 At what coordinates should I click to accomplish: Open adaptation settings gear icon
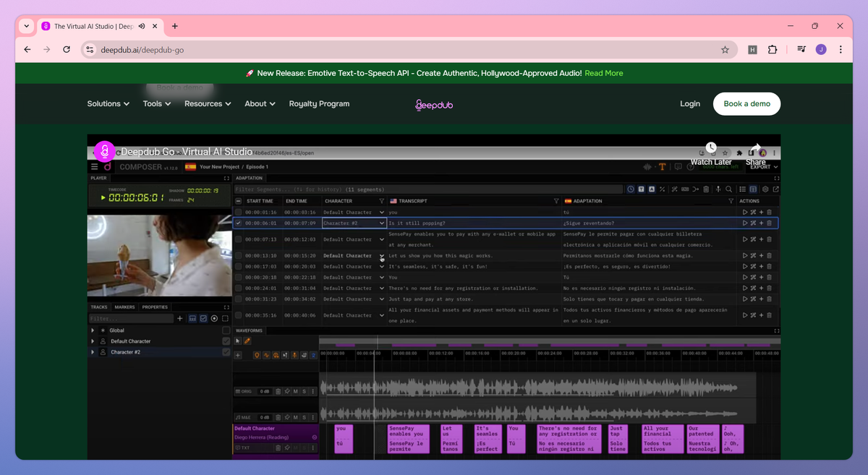click(x=765, y=189)
